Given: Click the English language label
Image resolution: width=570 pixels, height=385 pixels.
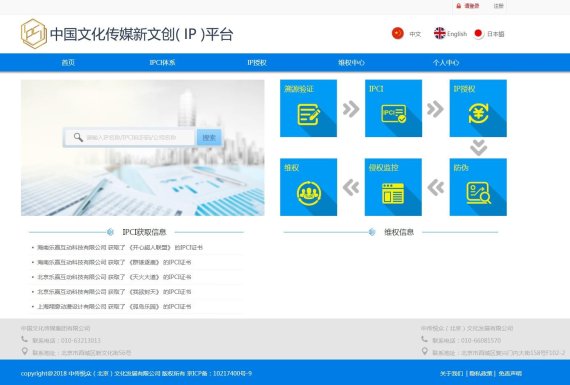Looking at the screenshot, I should [457, 34].
